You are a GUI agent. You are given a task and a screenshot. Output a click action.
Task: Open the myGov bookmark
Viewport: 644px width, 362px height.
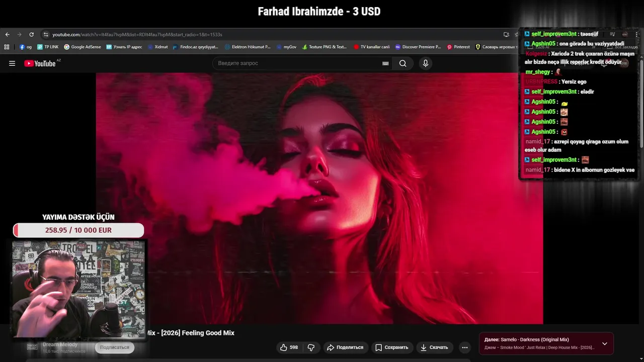coord(286,47)
